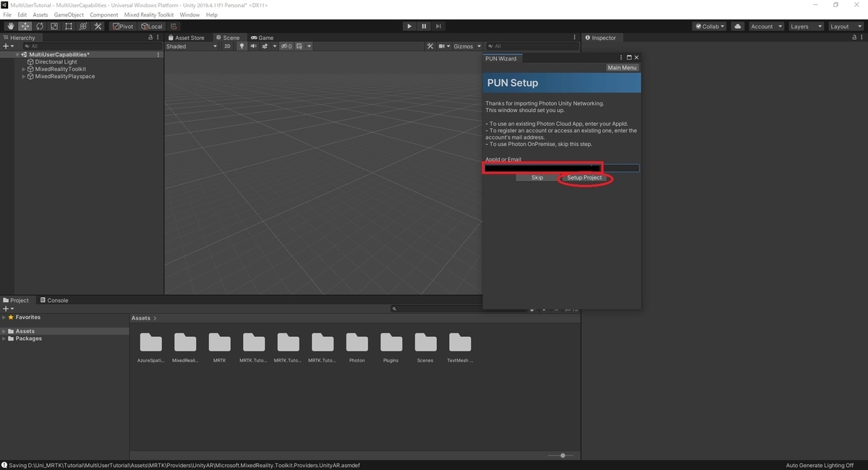Toggle scene lighting bulb icon
The width and height of the screenshot is (868, 470).
pyautogui.click(x=242, y=46)
